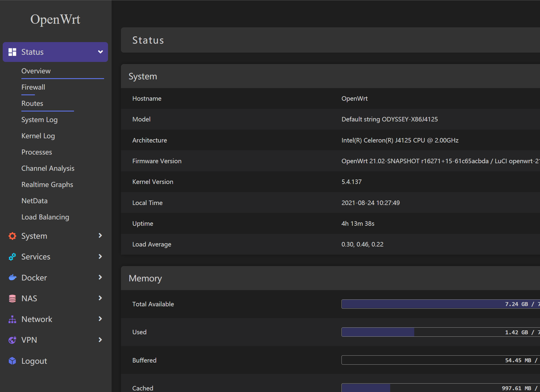
Task: Click the Network topology icon
Action: coord(12,319)
